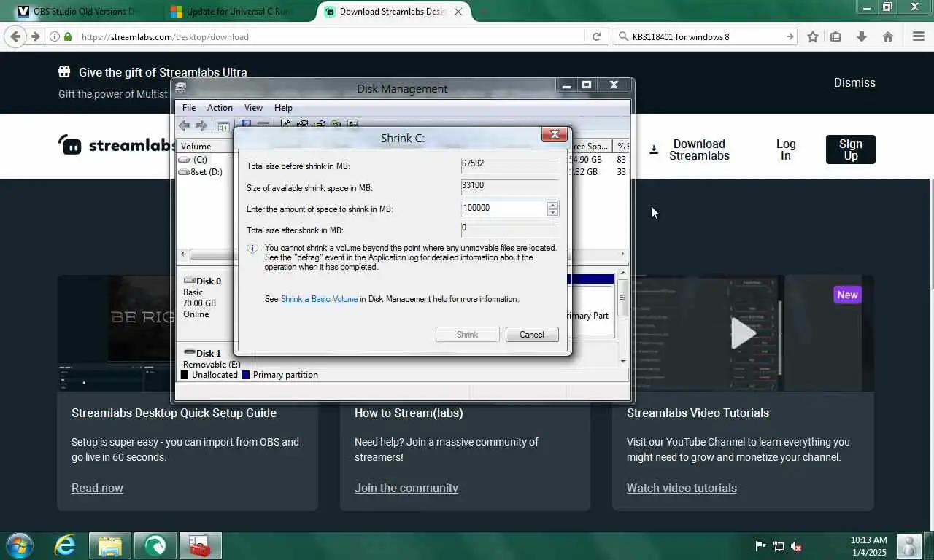Click red toolbox taskbar icon
The image size is (934, 560).
(199, 545)
